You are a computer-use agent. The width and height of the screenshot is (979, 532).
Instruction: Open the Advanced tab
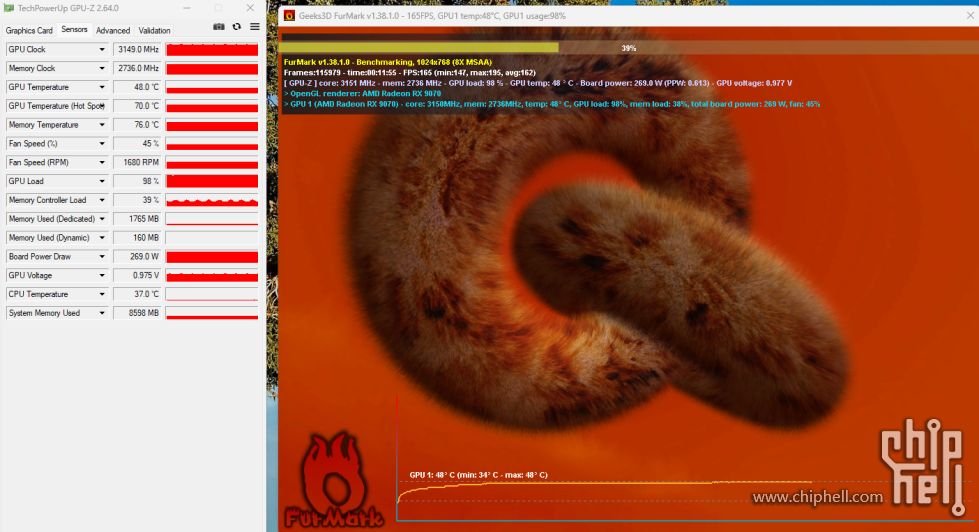pyautogui.click(x=113, y=30)
